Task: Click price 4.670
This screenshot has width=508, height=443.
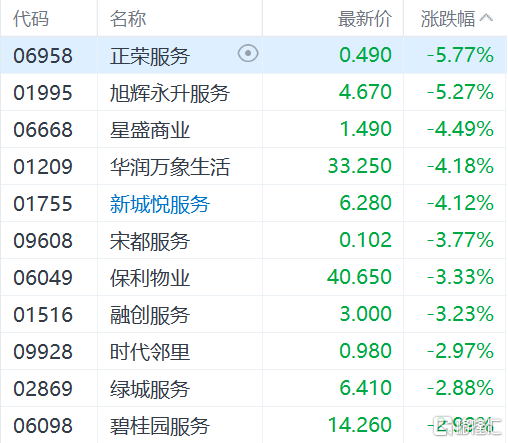Action: (x=365, y=92)
